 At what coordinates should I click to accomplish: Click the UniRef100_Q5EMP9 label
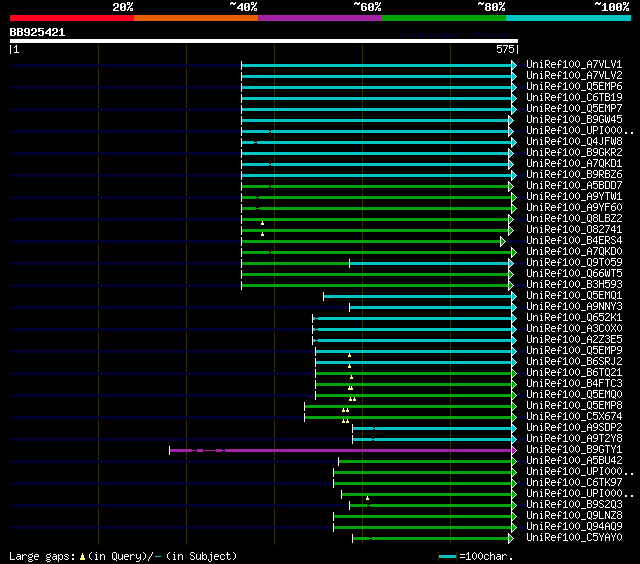574,351
